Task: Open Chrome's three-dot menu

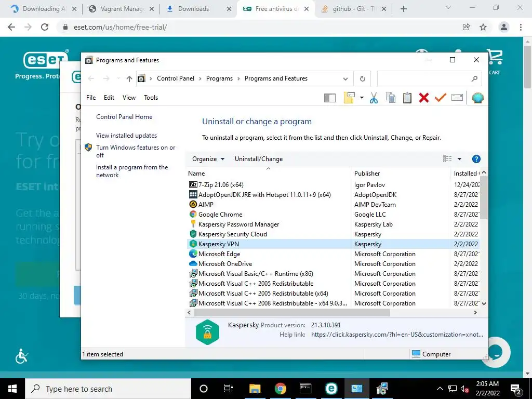Action: [x=521, y=27]
